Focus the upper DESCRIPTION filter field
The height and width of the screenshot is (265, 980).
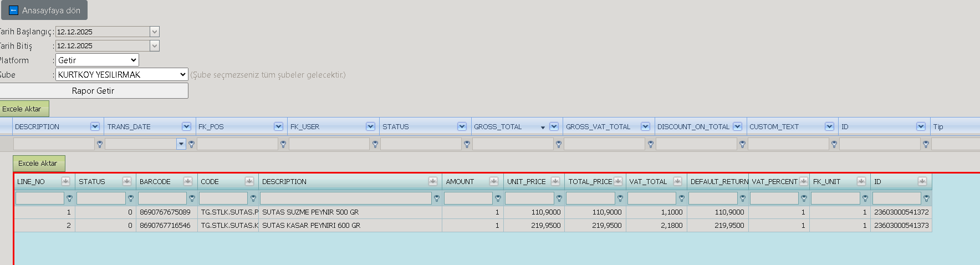tap(54, 144)
